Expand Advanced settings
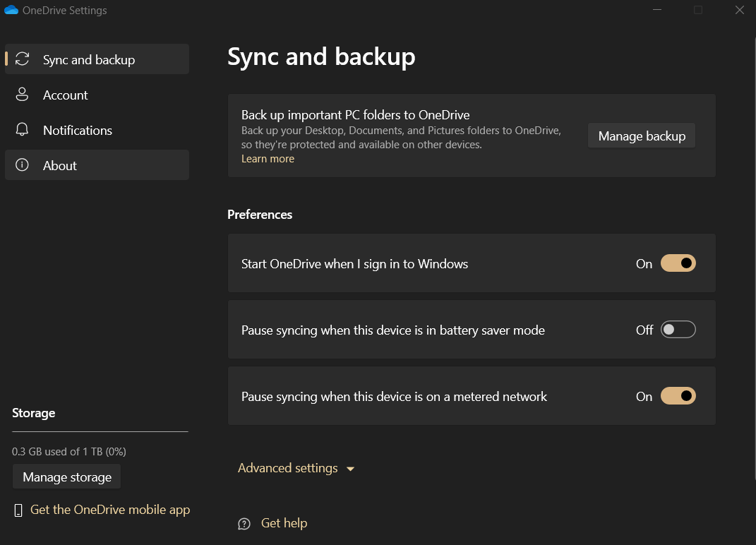The width and height of the screenshot is (756, 545). [296, 468]
